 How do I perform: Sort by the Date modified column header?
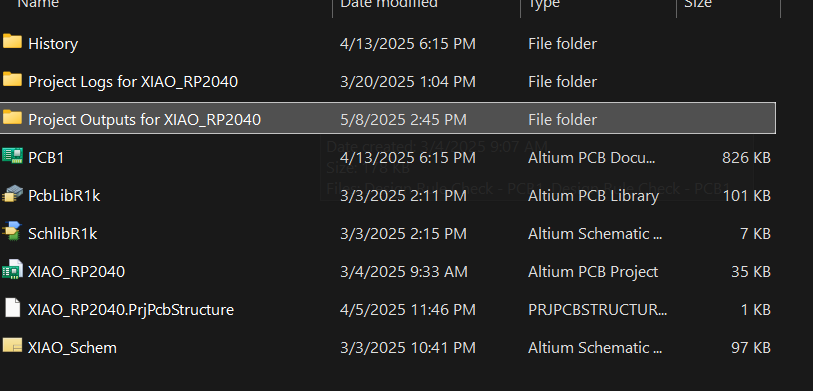(x=389, y=4)
